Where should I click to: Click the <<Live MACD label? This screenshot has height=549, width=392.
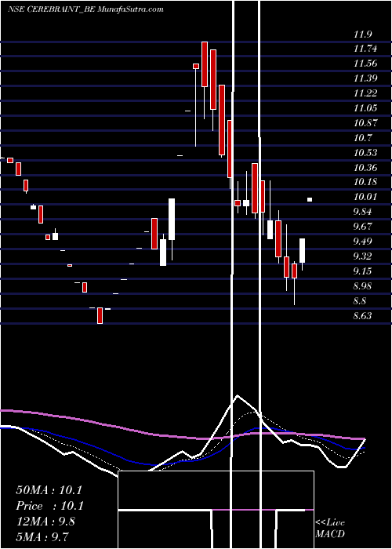pos(330,529)
